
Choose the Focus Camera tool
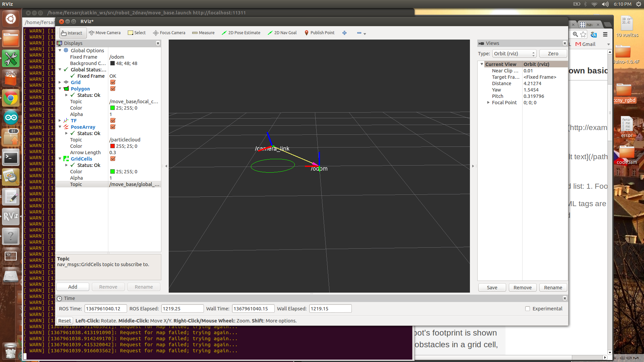click(x=169, y=33)
